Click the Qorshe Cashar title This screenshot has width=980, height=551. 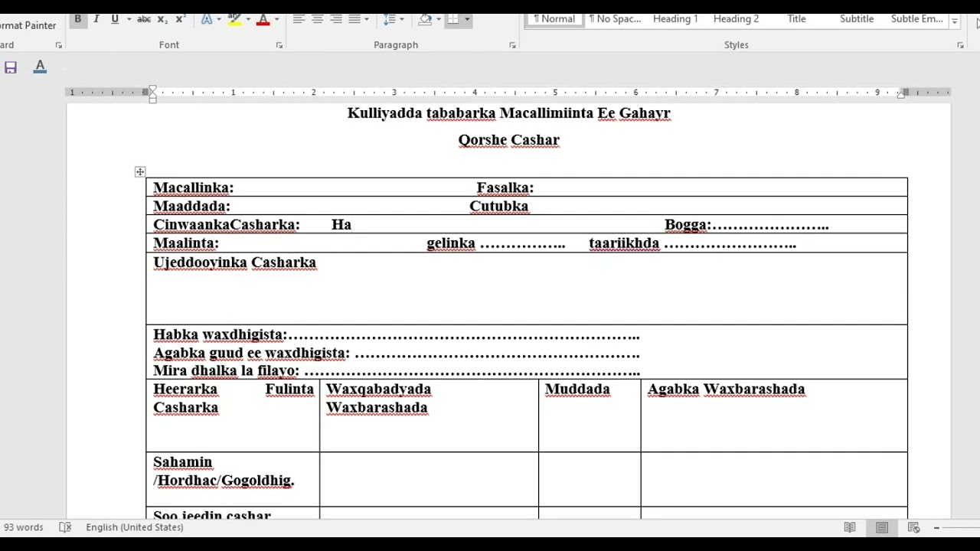[509, 140]
